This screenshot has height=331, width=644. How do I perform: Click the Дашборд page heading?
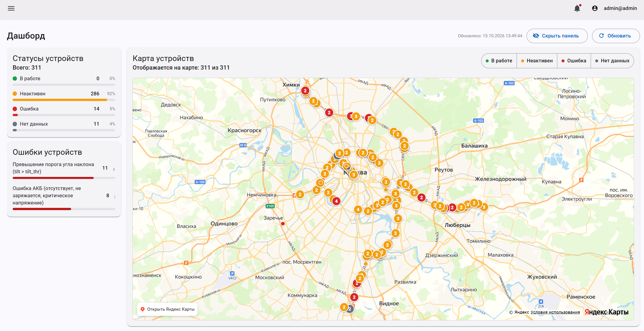tap(26, 36)
